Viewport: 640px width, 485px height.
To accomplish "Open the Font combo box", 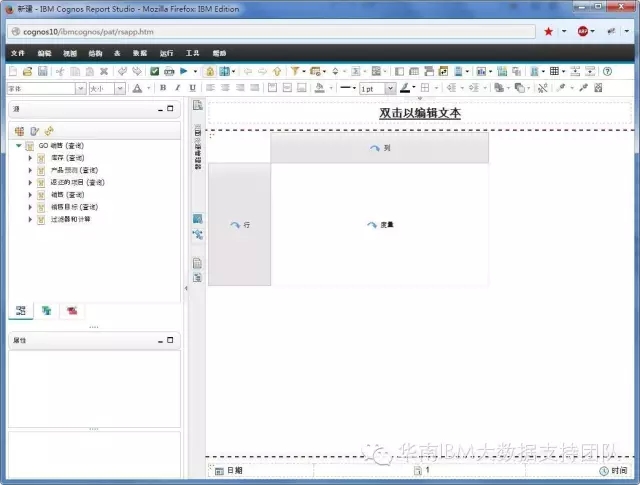I will pyautogui.click(x=47, y=88).
